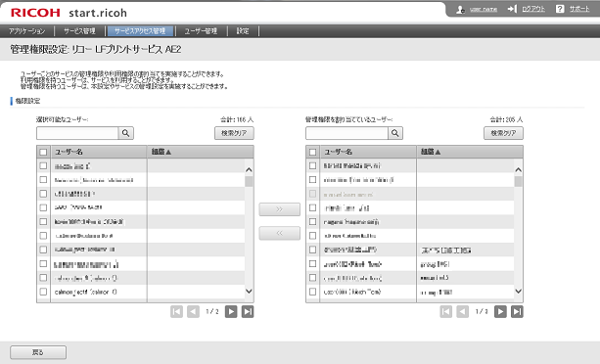Go to the first page of the assigned users list
This screenshot has height=364, width=600.
tap(445, 312)
